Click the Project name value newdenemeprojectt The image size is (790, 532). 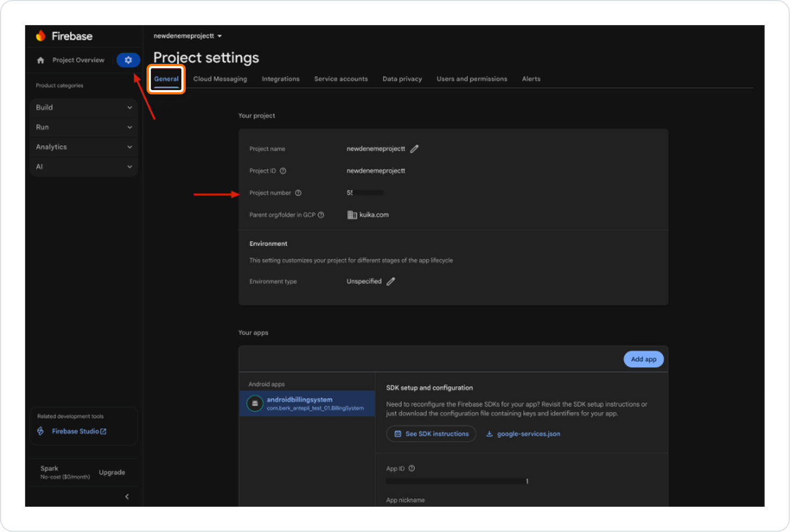[376, 149]
